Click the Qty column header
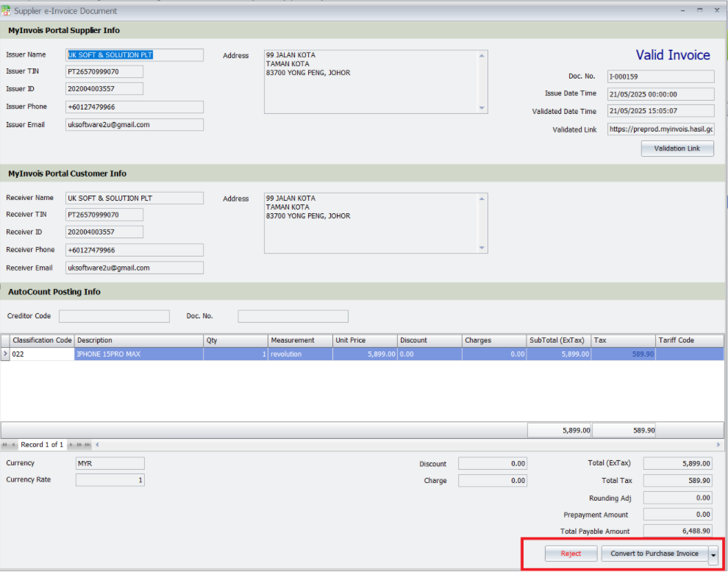 (x=236, y=340)
